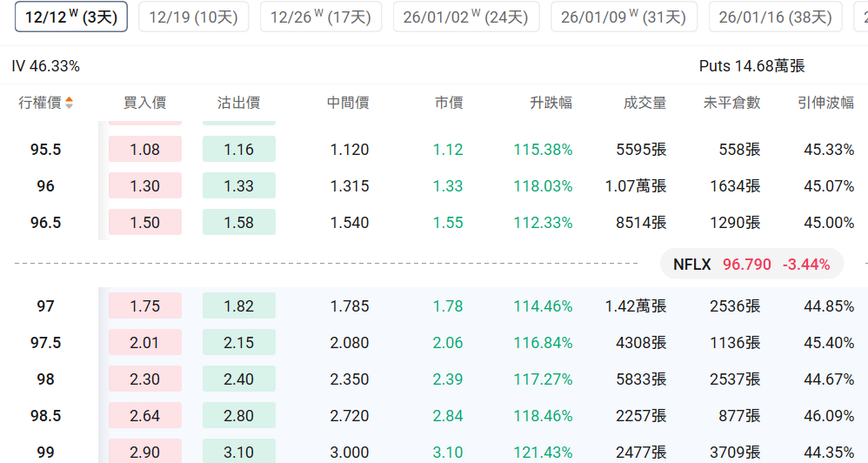
Task: Click the 引伸波幅 column header
Action: [825, 103]
